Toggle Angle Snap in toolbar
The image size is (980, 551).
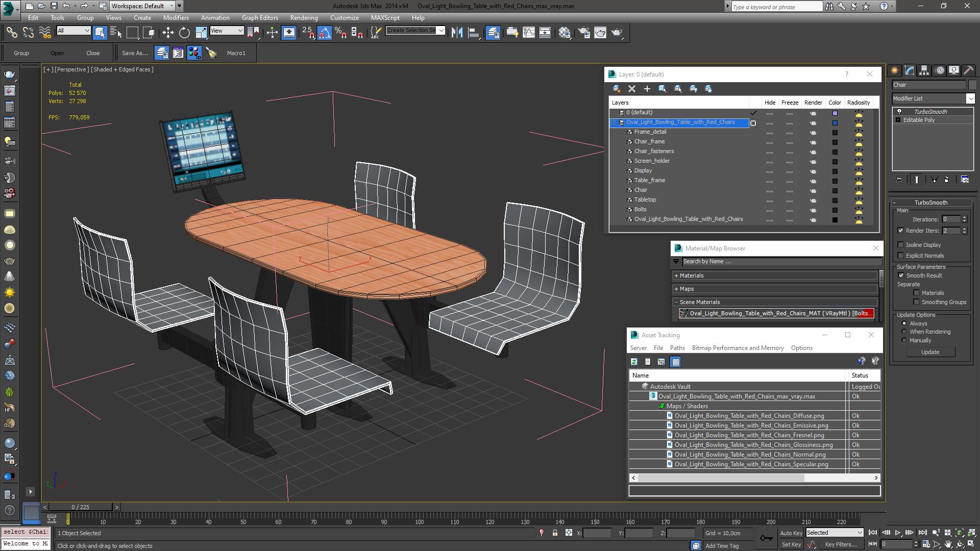pos(325,33)
